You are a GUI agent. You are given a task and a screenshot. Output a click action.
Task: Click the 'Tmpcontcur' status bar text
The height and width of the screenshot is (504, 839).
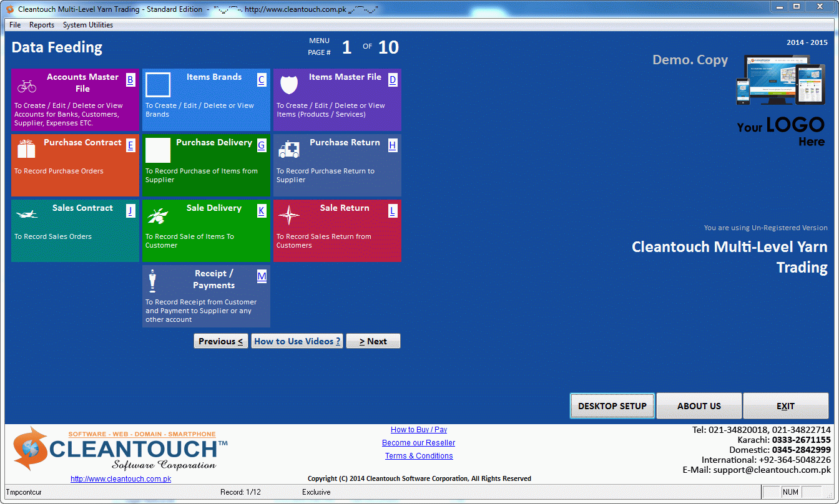[24, 492]
